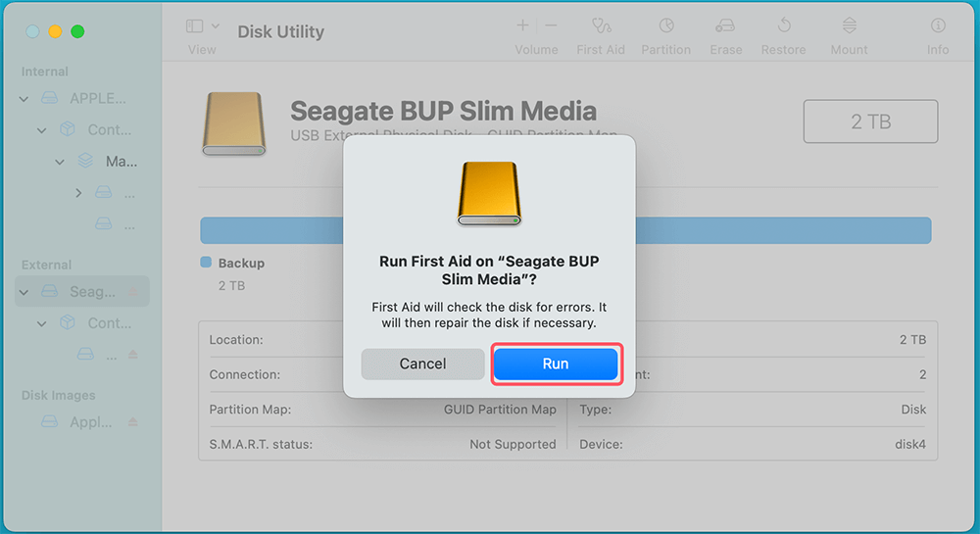Select the Erase toolbar icon
Viewport: 980px width, 534px height.
(x=725, y=26)
